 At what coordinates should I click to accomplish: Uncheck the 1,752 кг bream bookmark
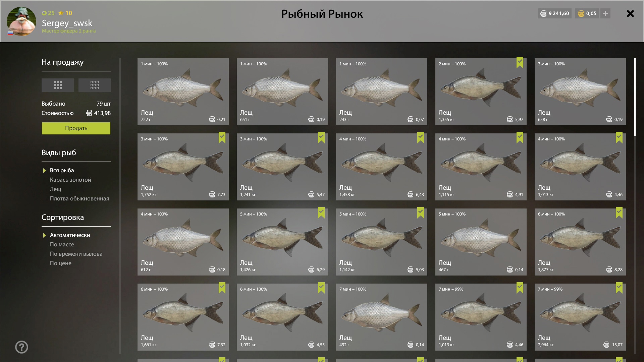point(222,138)
